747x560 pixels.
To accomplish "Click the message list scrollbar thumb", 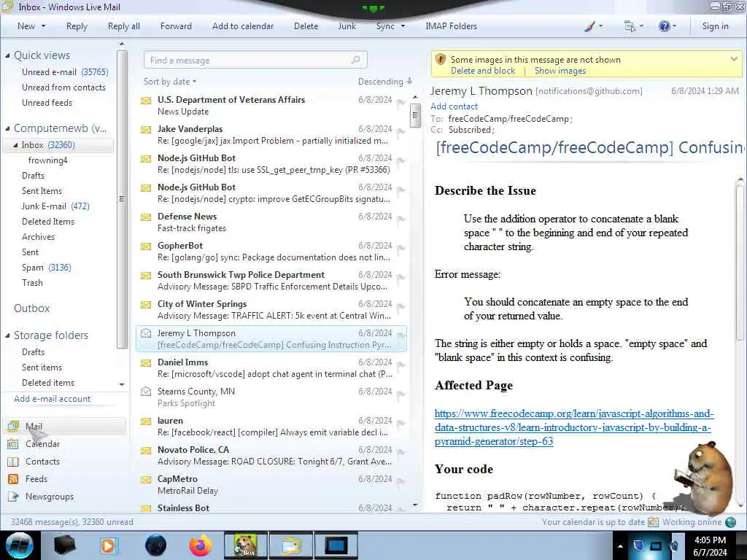I will tap(415, 115).
